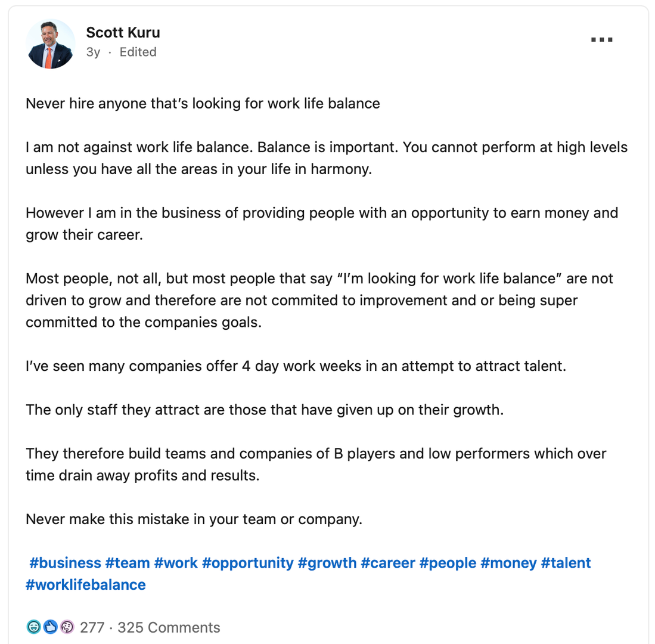
Task: Open the 325 Comments link
Action: tap(169, 627)
